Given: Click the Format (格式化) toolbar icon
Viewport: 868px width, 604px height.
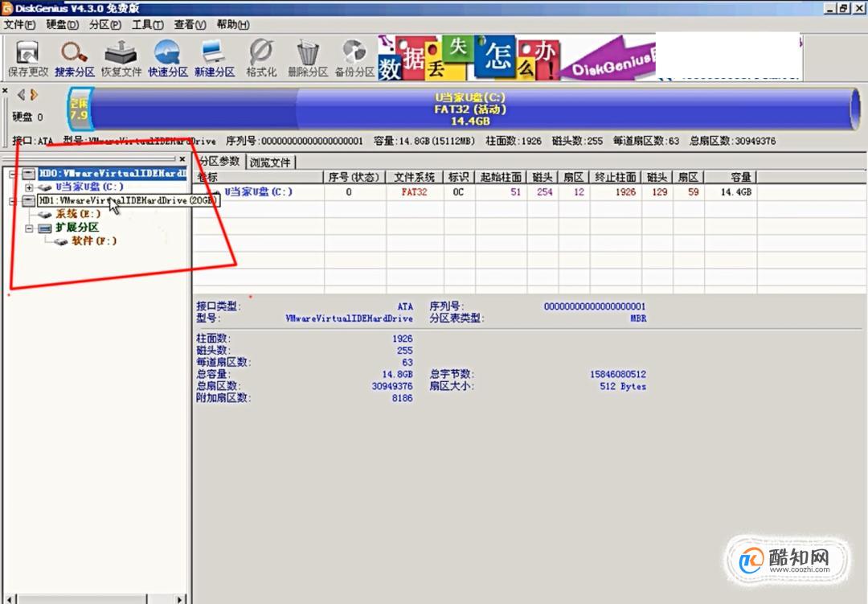Looking at the screenshot, I should tap(260, 59).
